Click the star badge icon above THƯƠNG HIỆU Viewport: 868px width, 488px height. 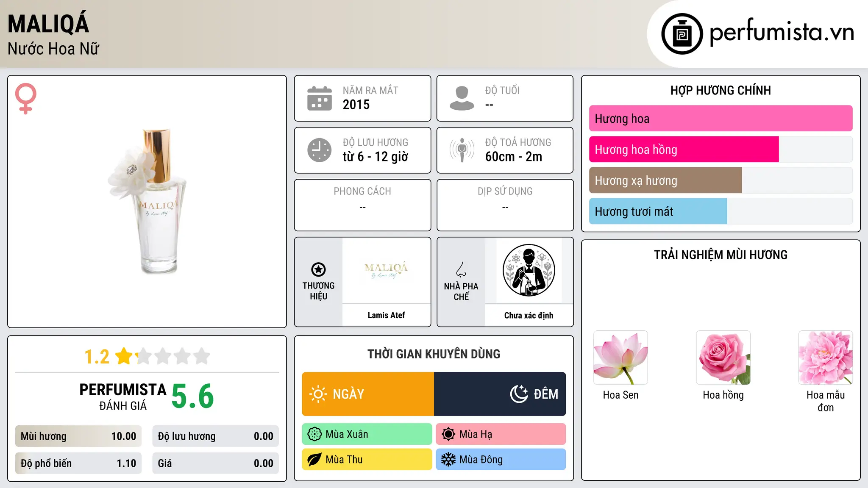coord(318,269)
